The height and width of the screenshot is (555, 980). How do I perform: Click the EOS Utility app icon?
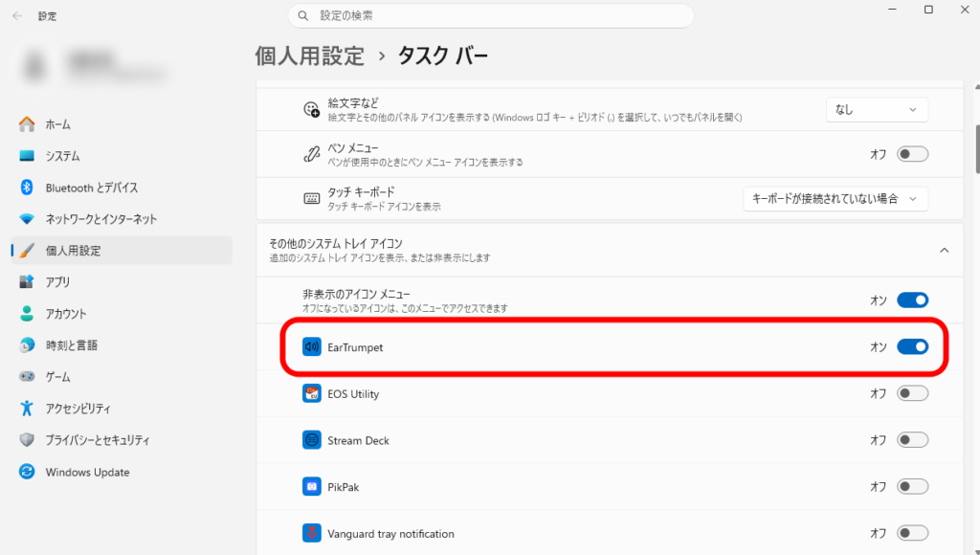point(311,393)
